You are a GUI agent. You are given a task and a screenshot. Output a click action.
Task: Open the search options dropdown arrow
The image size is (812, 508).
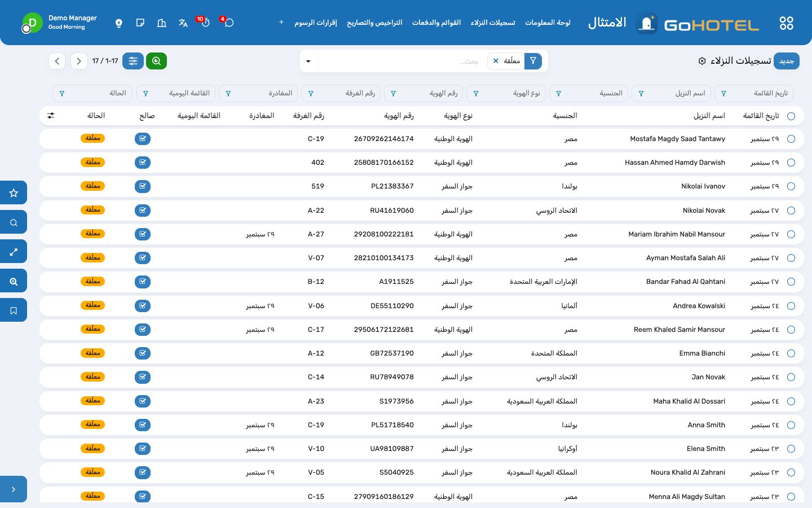(x=308, y=61)
